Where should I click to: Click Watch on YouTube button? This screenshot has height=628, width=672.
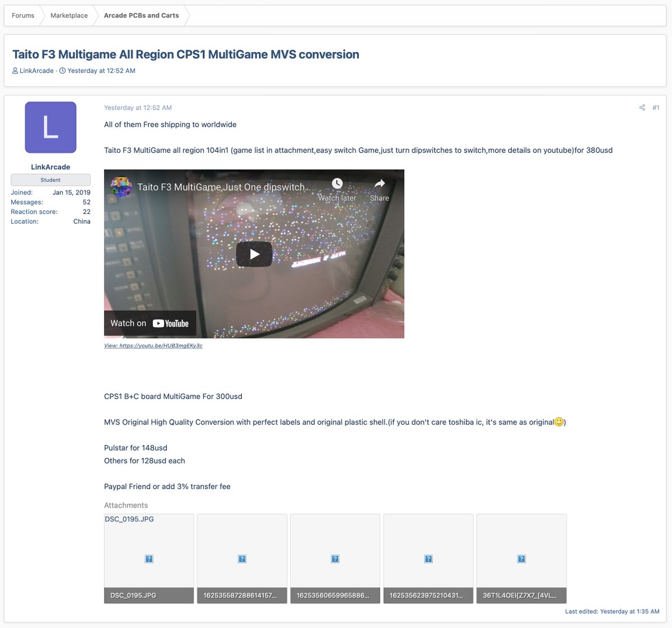pyautogui.click(x=150, y=323)
